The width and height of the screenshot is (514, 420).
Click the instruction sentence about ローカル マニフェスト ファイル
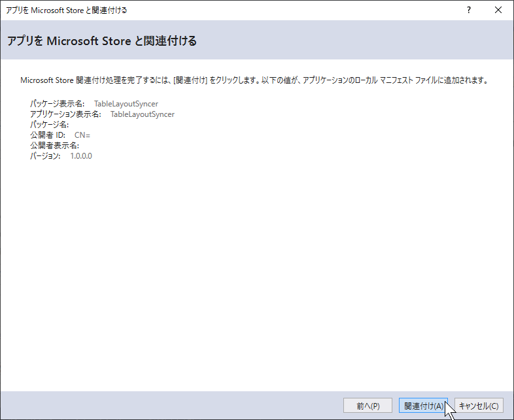tap(255, 80)
